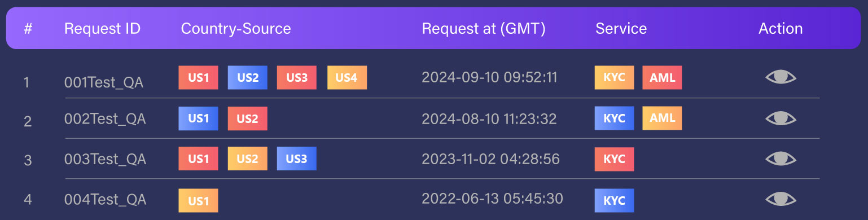868x220 pixels.
Task: Click the eye icon in row 4
Action: tap(781, 199)
